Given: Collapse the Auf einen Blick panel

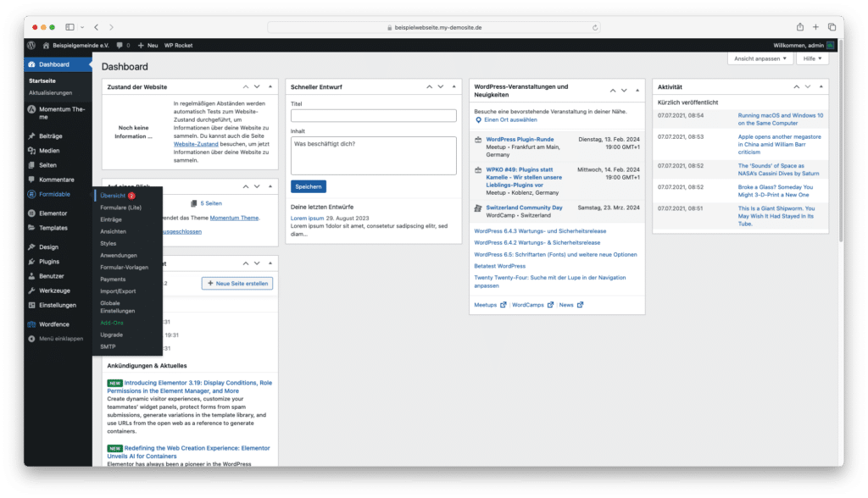Looking at the screenshot, I should pyautogui.click(x=270, y=186).
